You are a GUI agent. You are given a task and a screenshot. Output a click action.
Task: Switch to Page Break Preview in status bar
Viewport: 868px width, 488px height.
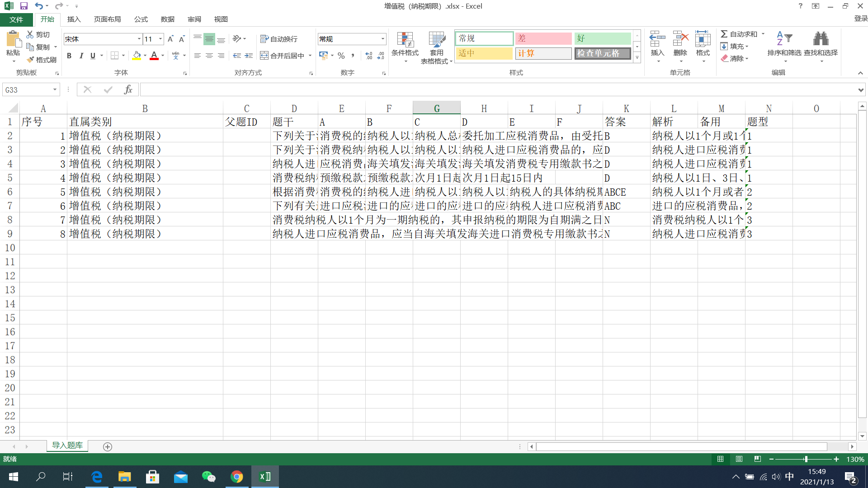(x=758, y=459)
